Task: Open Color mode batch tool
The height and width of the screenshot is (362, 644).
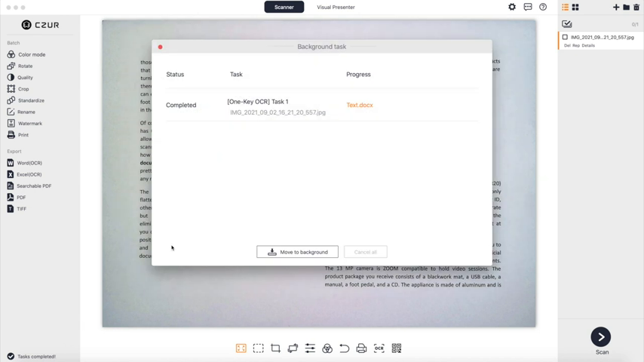Action: (26, 54)
